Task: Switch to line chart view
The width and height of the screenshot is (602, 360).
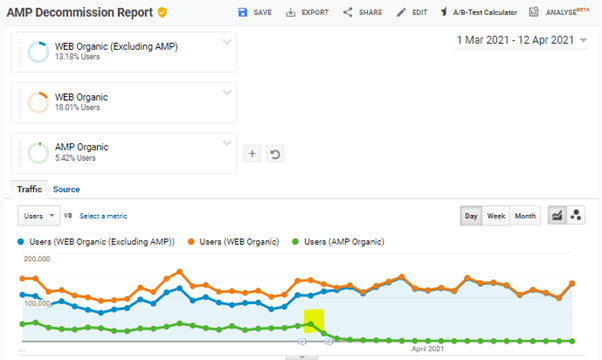Action: tap(557, 215)
